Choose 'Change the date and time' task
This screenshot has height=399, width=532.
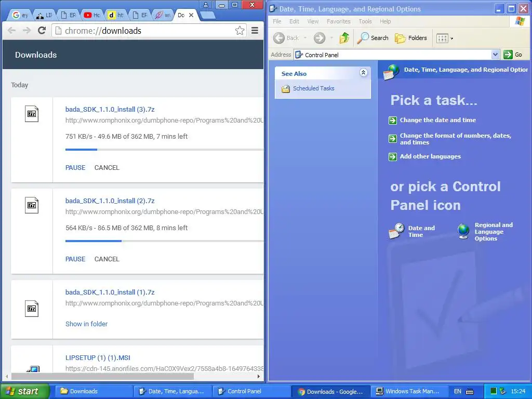point(437,120)
